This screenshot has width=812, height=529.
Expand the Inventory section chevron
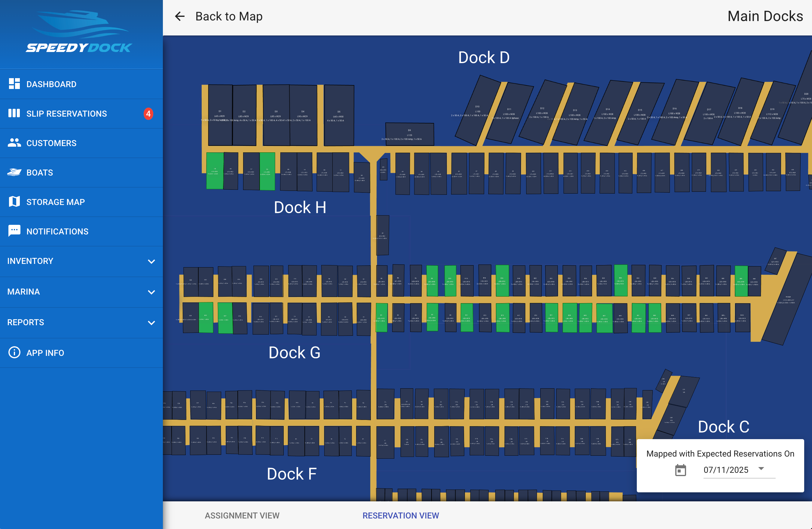point(151,261)
